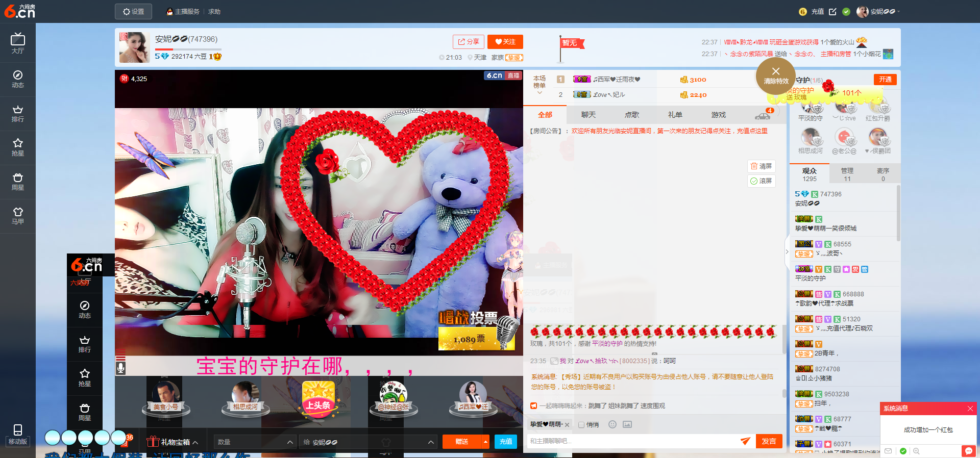Click the paper plane icon in chat input
The image size is (980, 458).
pyautogui.click(x=745, y=441)
